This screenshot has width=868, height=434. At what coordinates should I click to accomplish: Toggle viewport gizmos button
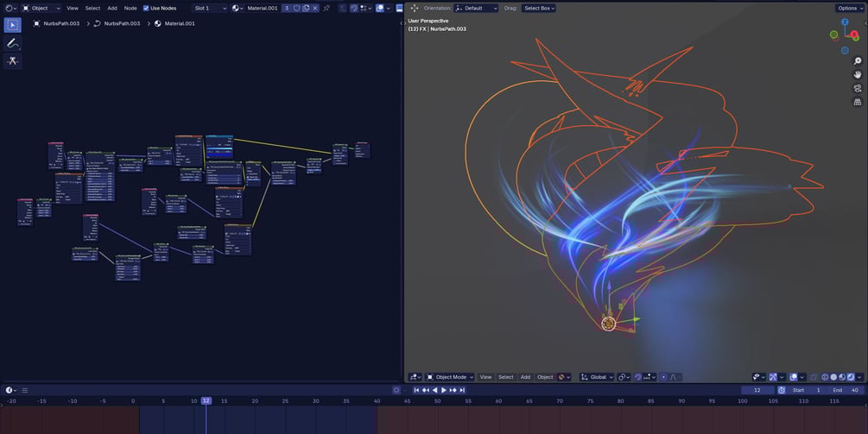(x=773, y=377)
